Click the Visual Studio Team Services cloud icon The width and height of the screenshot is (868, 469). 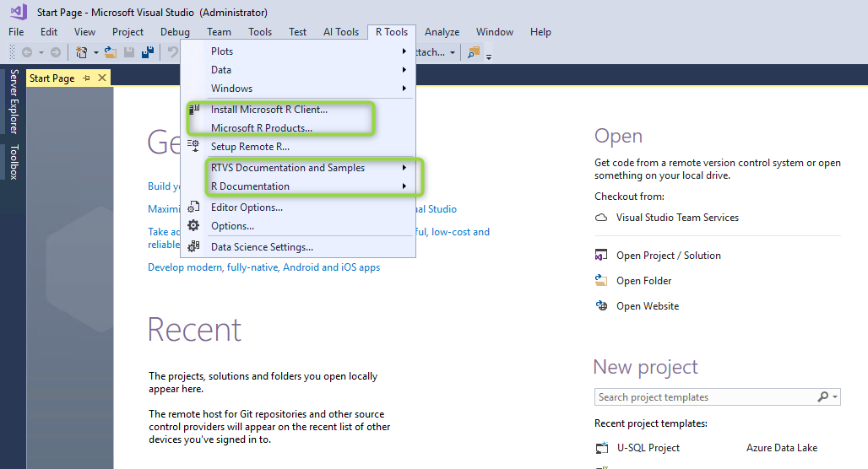pos(601,218)
